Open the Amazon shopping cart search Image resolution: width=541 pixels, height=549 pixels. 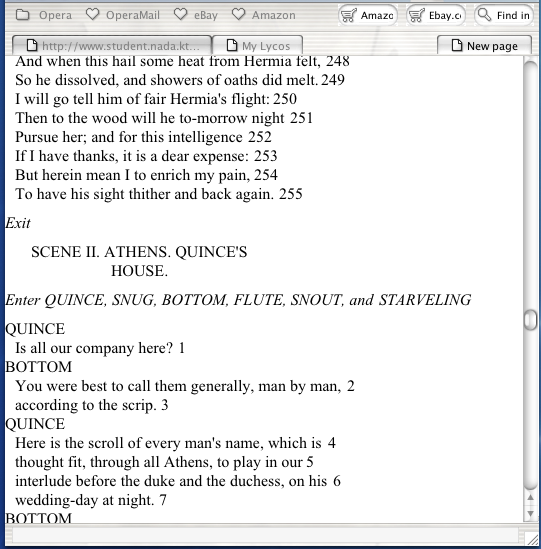tap(368, 15)
